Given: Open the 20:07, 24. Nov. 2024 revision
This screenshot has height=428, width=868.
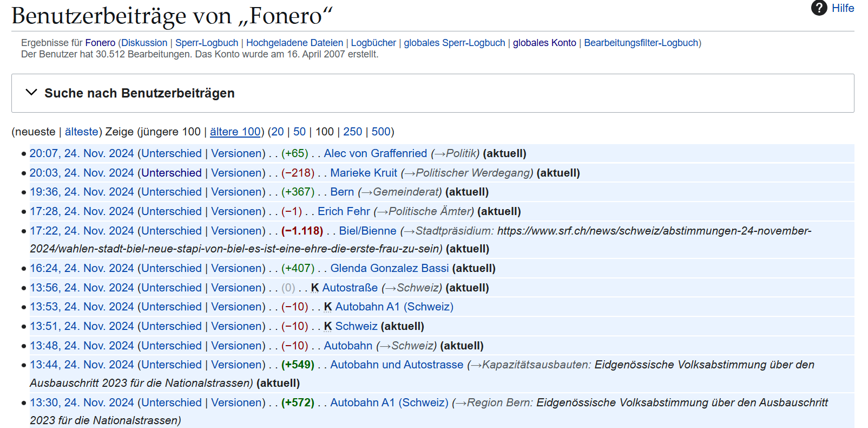Looking at the screenshot, I should pos(82,153).
